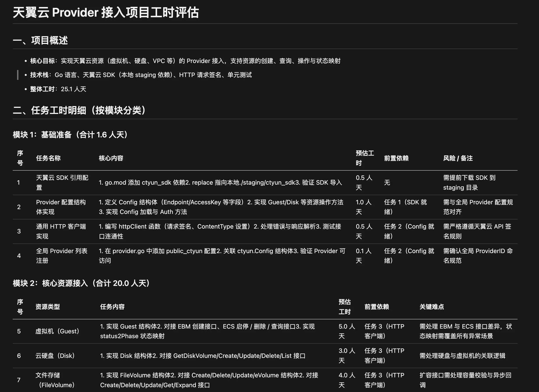539x392 pixels.
Task: Click "前置依赖" header in the 模块 2 table
Action: [x=377, y=307]
